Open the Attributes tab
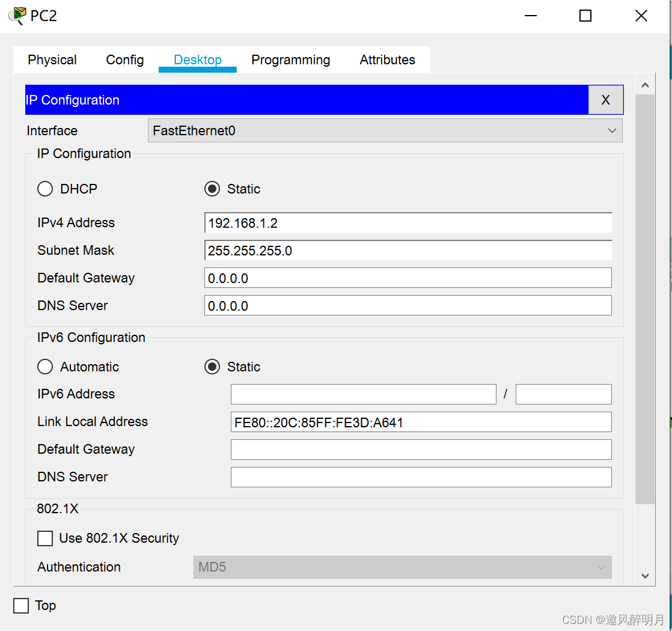Screen dimensions: 672x631 [x=387, y=59]
